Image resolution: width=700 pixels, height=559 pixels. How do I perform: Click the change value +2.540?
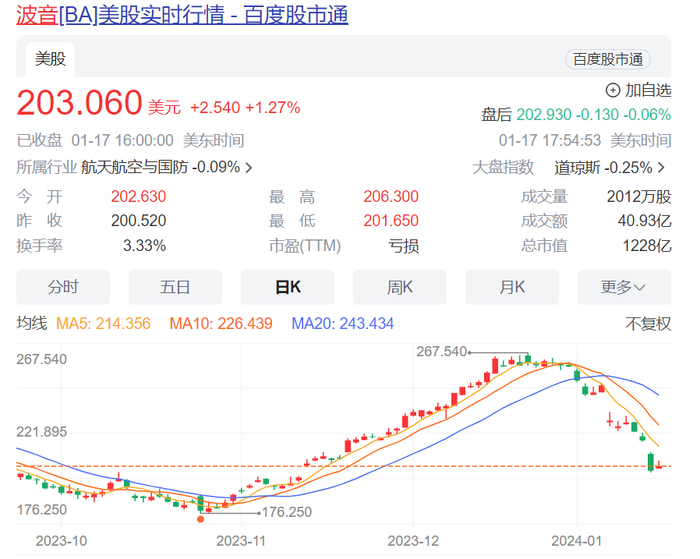point(215,108)
